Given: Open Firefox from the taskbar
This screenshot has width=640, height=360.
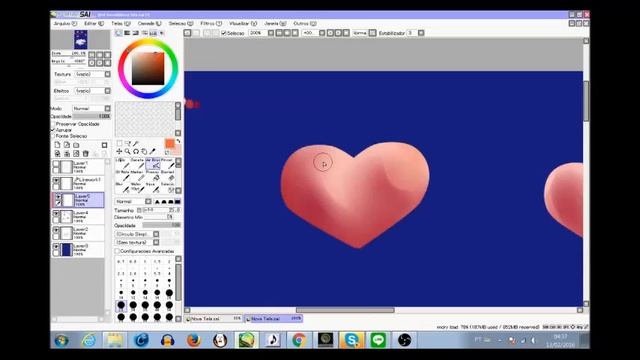Looking at the screenshot, I should point(193,340).
